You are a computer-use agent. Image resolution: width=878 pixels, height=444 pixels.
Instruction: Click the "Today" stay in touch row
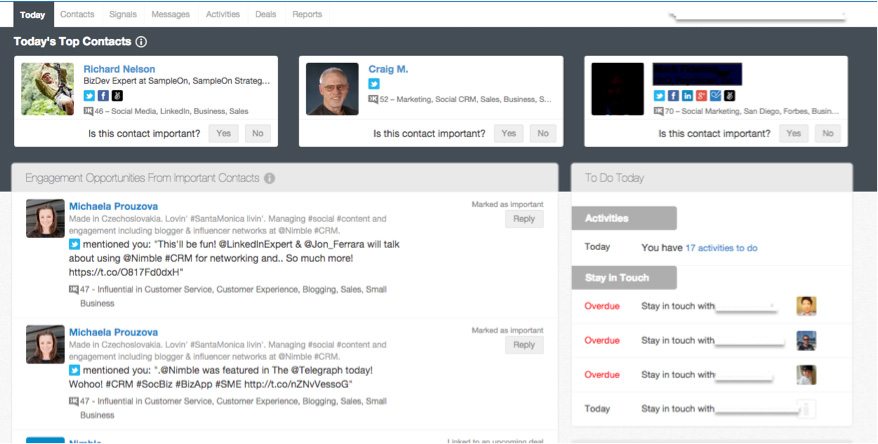[712, 409]
